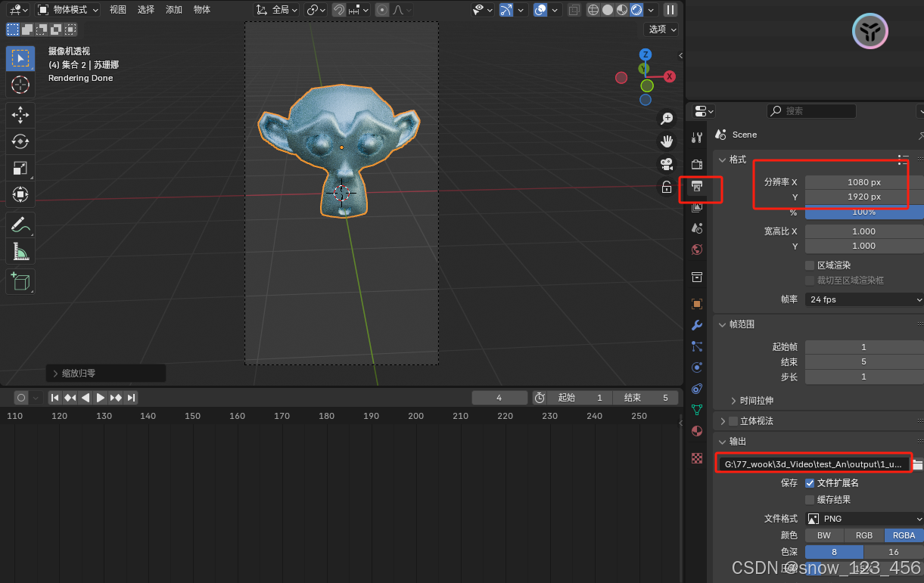Viewport: 924px width, 583px height.
Task: Open the 物体 menu
Action: pos(202,10)
